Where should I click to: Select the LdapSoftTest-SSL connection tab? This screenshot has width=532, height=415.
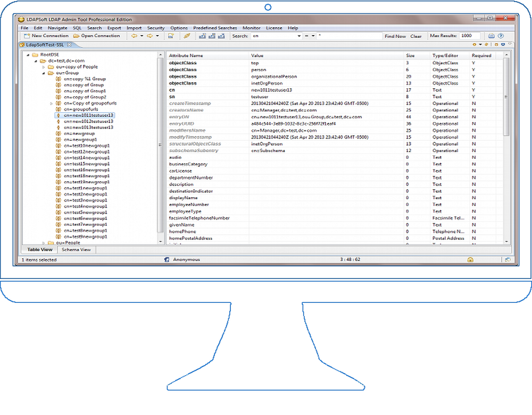(45, 45)
